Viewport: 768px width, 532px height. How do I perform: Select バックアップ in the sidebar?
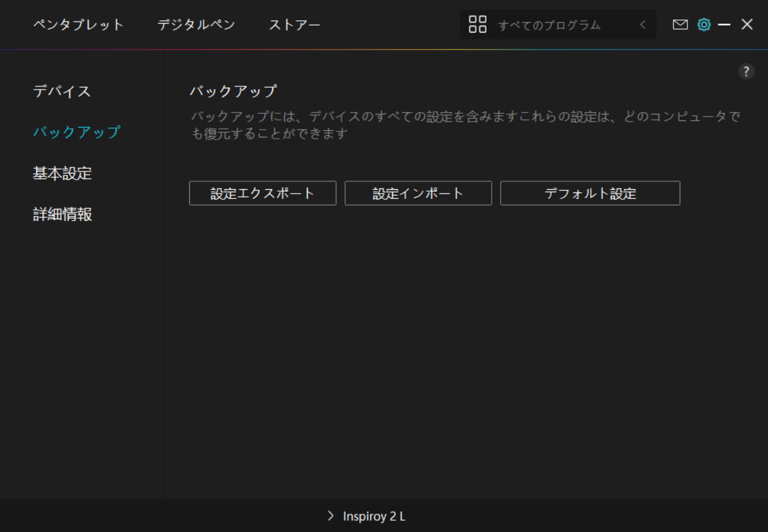coord(77,132)
